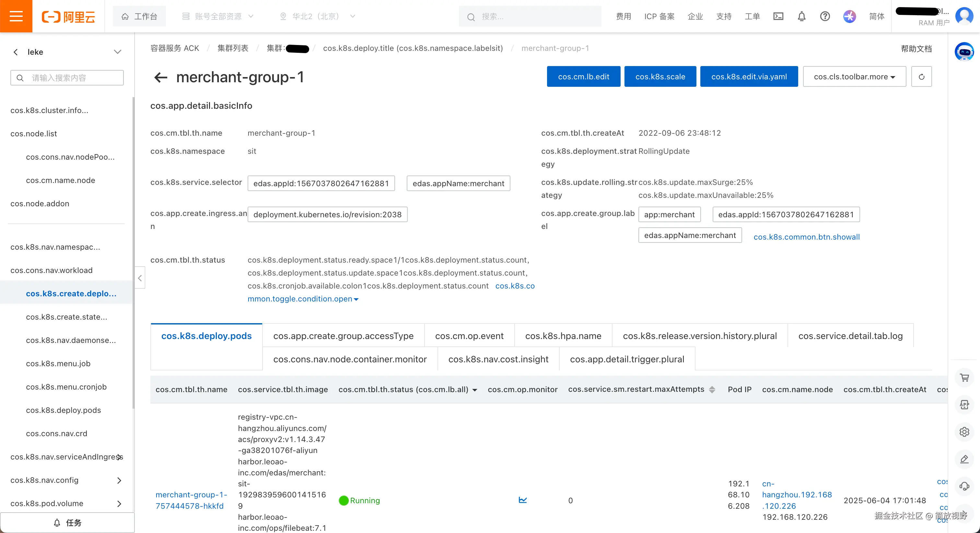This screenshot has height=533, width=980.
Task: Collapse the left sidebar with the handle
Action: click(140, 278)
